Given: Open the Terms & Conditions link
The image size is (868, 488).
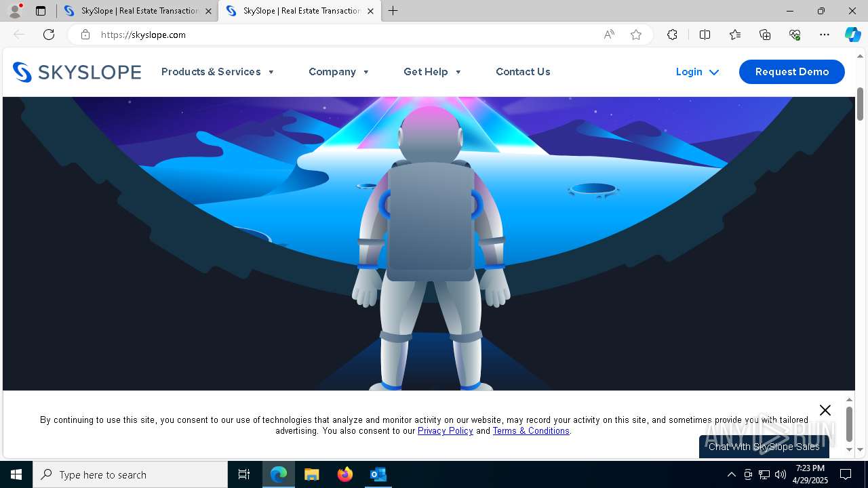Looking at the screenshot, I should (531, 431).
